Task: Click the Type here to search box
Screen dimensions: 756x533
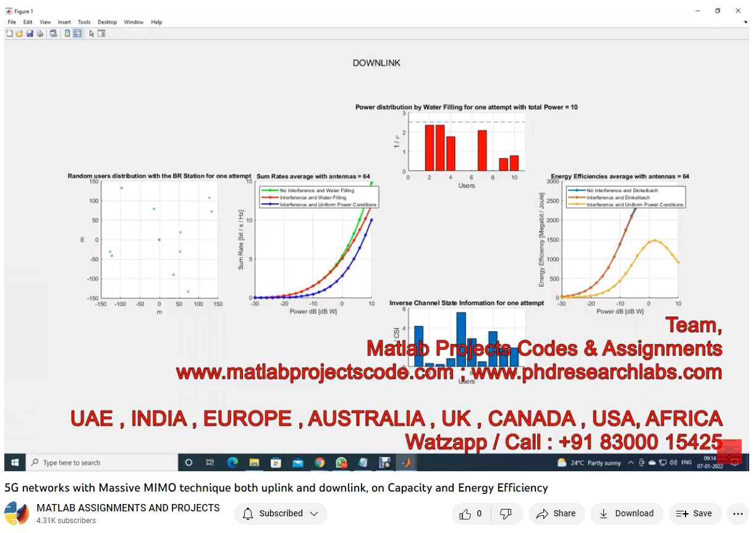Action: [102, 463]
